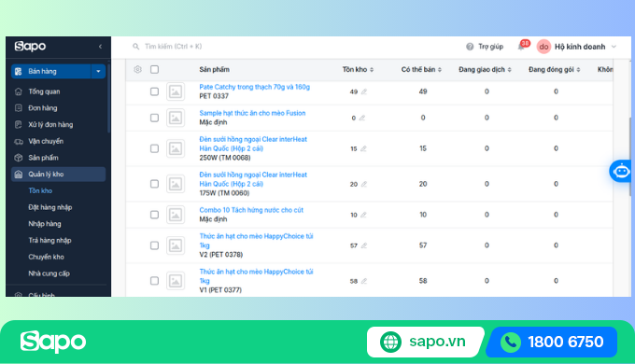This screenshot has height=364, width=635.
Task: Open table column settings gear
Action: pyautogui.click(x=137, y=69)
